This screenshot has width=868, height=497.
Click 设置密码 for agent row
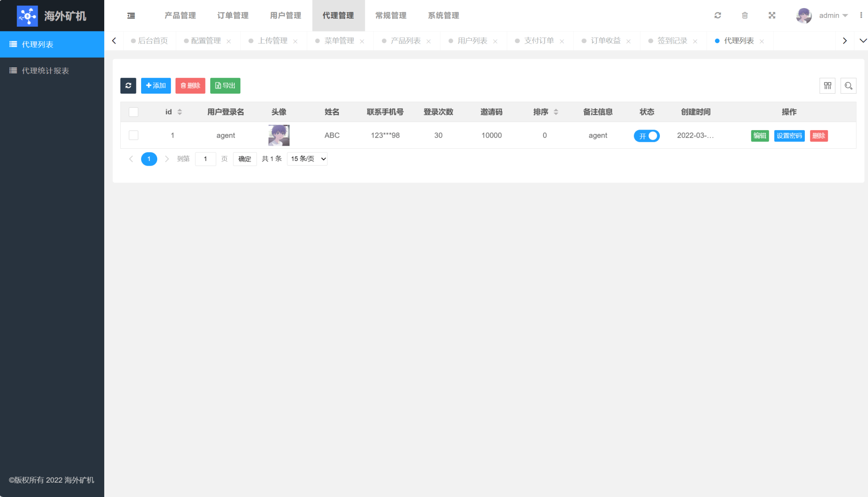tap(789, 136)
